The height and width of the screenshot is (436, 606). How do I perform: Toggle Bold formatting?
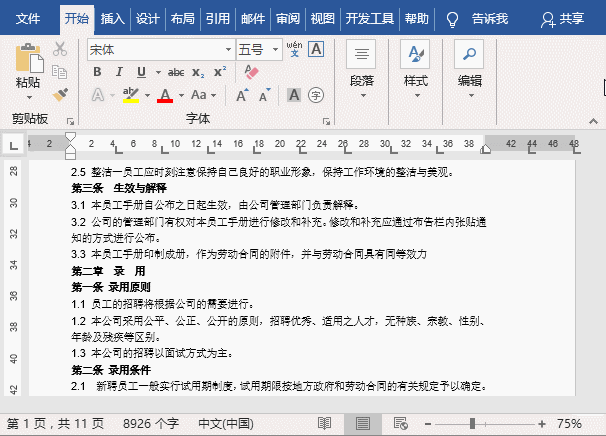click(97, 72)
